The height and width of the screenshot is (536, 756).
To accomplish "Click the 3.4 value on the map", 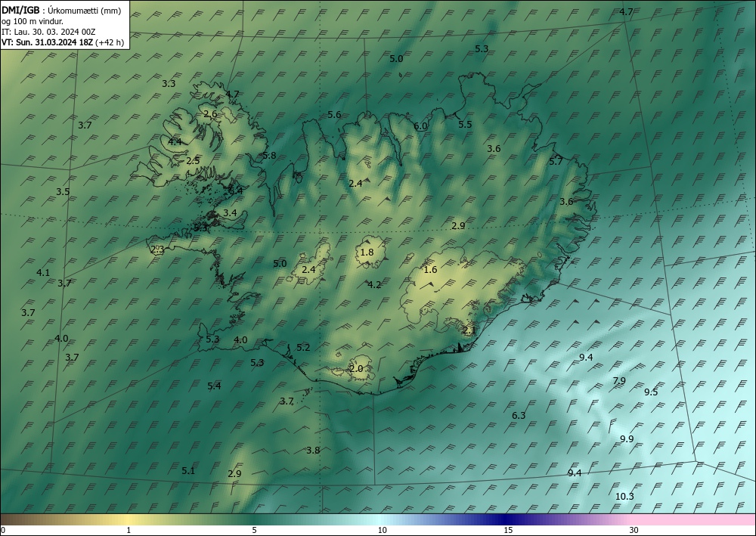I will [230, 212].
